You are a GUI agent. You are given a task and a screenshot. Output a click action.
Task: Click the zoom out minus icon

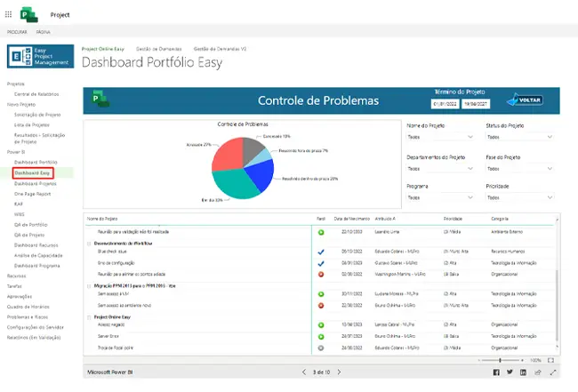(478, 360)
